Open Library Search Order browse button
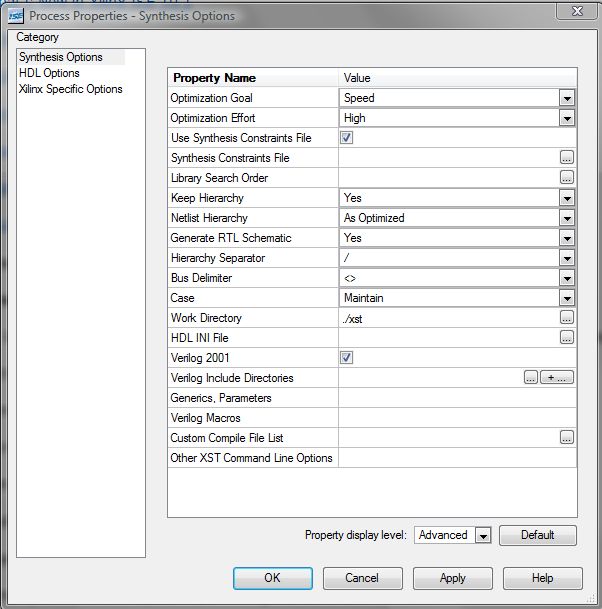 click(567, 177)
